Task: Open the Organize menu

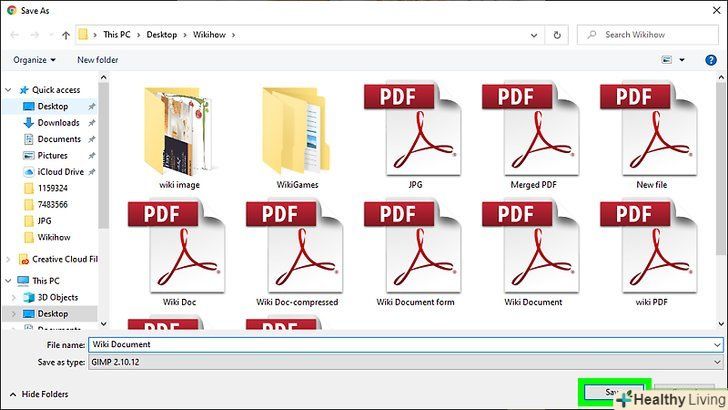Action: (x=34, y=60)
